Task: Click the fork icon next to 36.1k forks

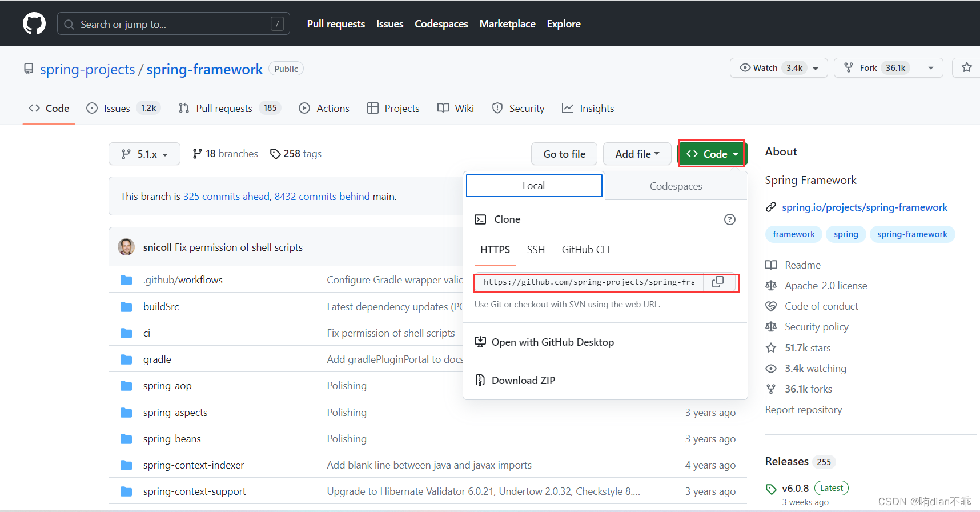Action: pyautogui.click(x=771, y=389)
